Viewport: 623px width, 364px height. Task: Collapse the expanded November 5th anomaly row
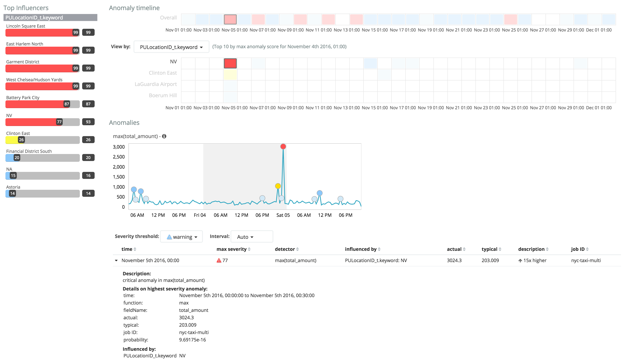pyautogui.click(x=116, y=260)
